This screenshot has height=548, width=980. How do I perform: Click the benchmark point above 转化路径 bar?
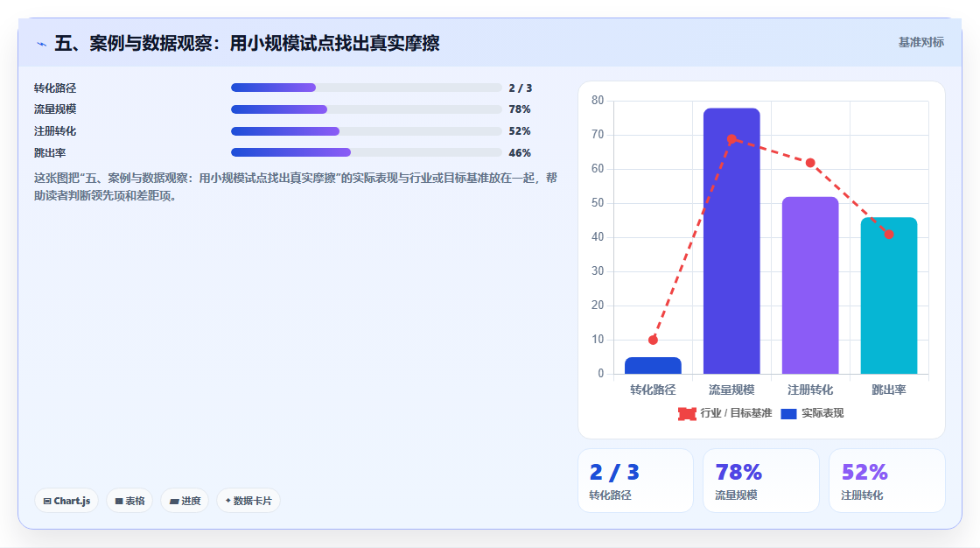653,340
